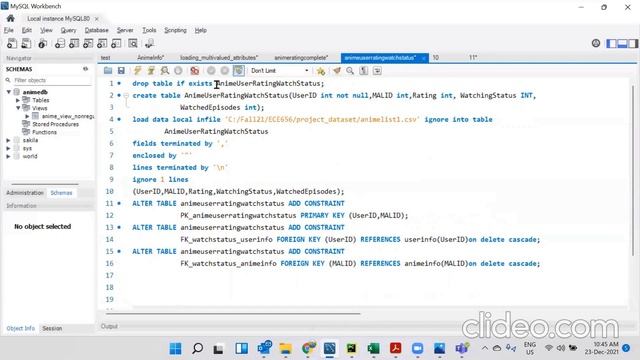
Task: Execute statement under cursor
Action: point(151,71)
